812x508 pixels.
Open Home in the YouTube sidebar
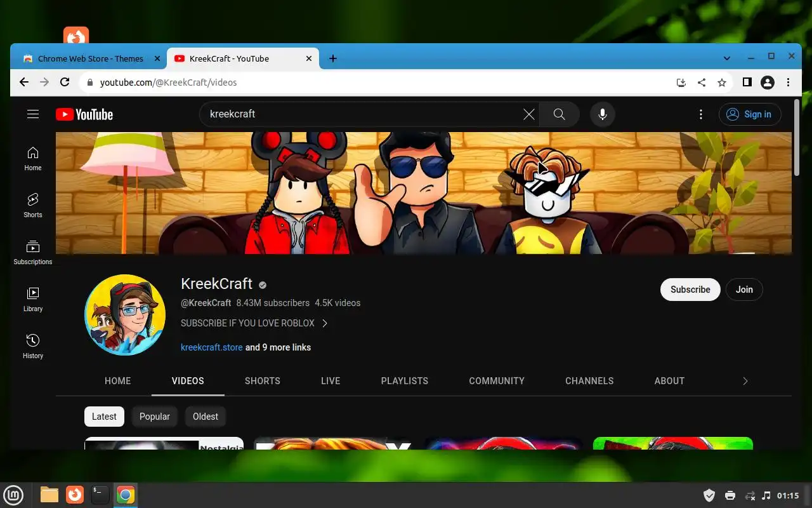tap(33, 159)
